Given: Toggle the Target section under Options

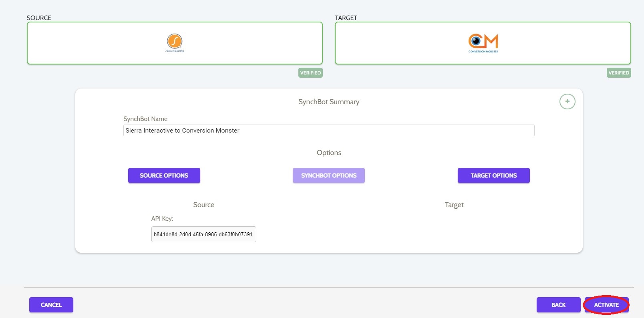Looking at the screenshot, I should 454,204.
